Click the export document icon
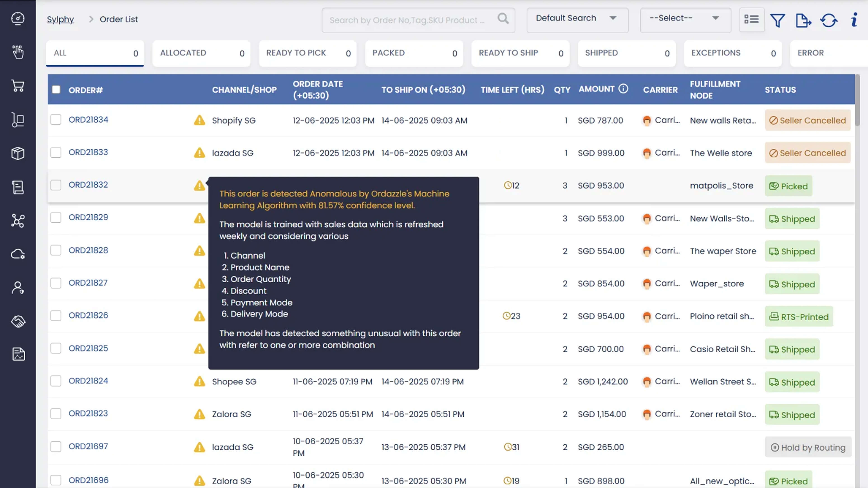 click(803, 21)
